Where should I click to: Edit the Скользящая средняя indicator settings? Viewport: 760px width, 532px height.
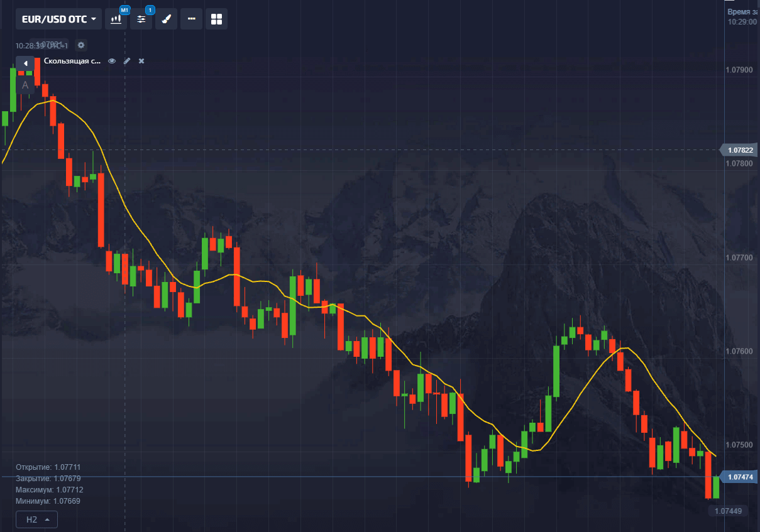click(127, 61)
